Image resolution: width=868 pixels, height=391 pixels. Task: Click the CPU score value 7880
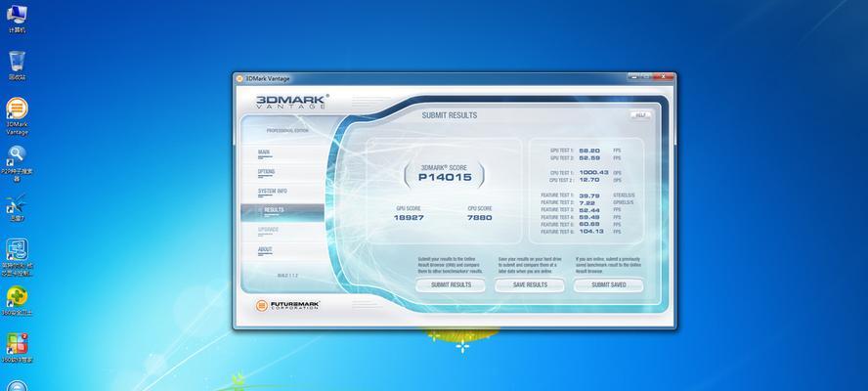[479, 218]
